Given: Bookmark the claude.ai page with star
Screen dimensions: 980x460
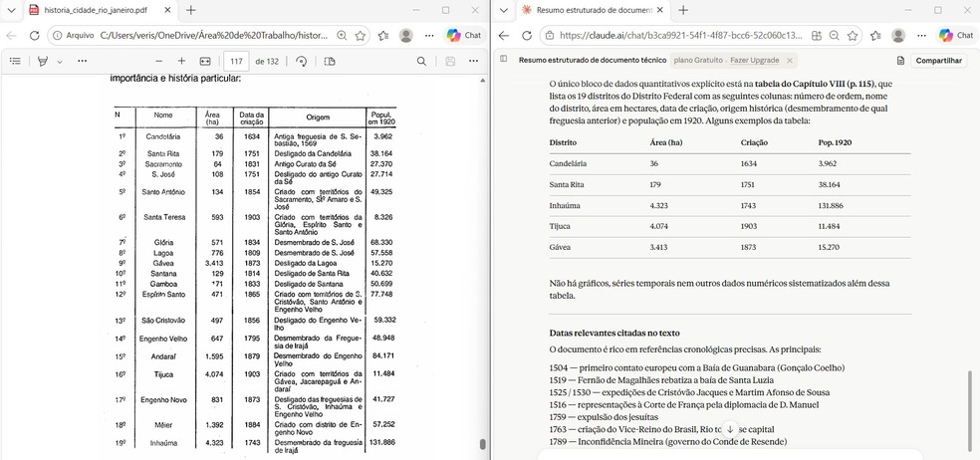Looking at the screenshot, I should 853,36.
